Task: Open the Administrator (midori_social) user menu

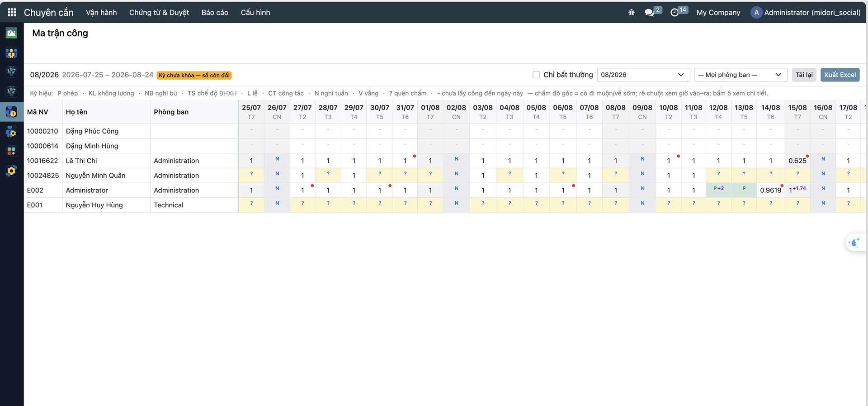Action: (x=806, y=13)
